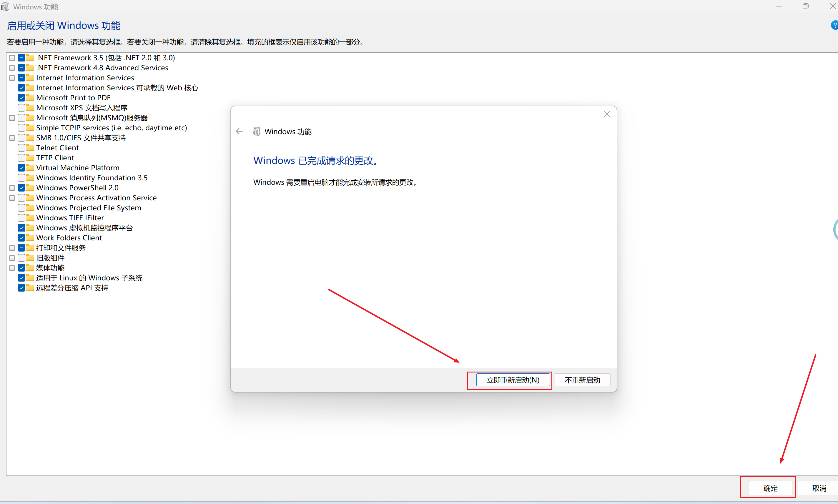Close the Windows 功能 completion dialog
This screenshot has height=504, width=838.
(x=607, y=114)
